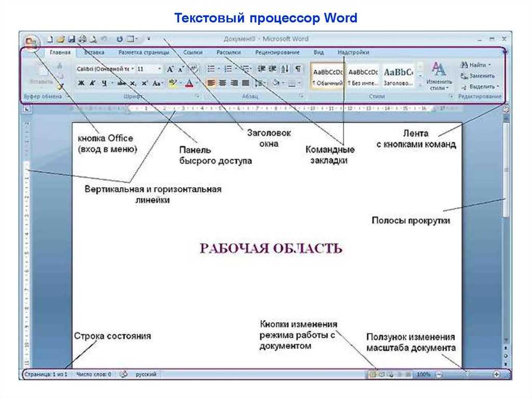This screenshot has width=532, height=398.
Task: Open the Customize Quick Access Toolbar arrow
Action: pyautogui.click(x=149, y=39)
